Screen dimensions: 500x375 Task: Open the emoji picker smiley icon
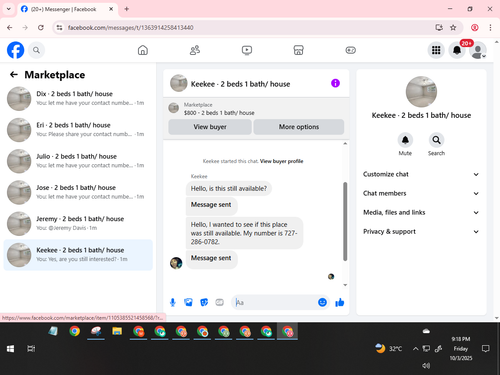click(322, 302)
